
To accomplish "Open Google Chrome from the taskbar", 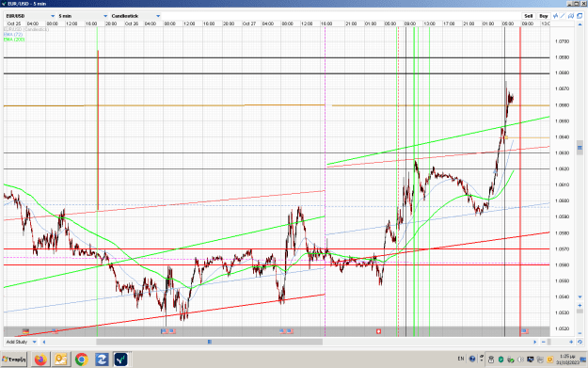I will tap(81, 360).
